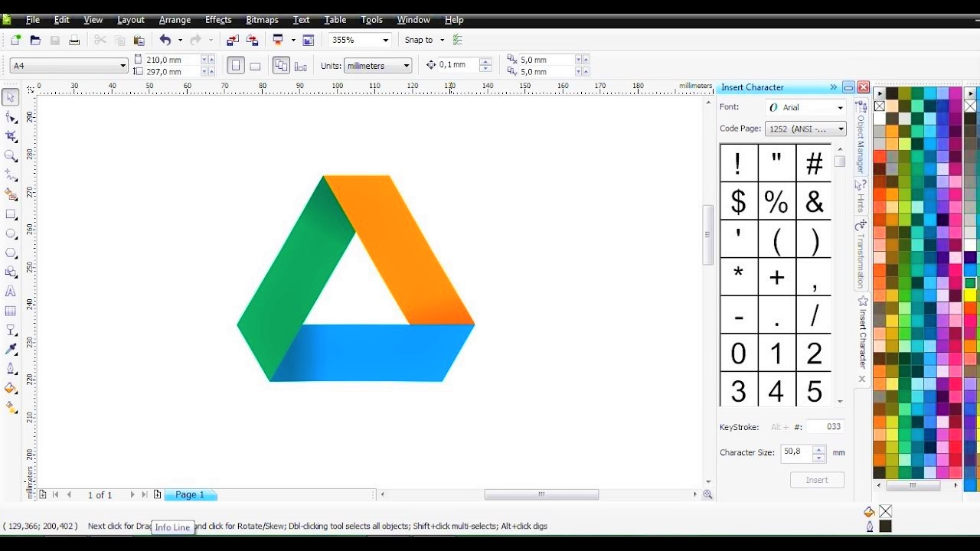The height and width of the screenshot is (551, 980).
Task: Expand the Application Launcher arrow
Action: pyautogui.click(x=293, y=40)
